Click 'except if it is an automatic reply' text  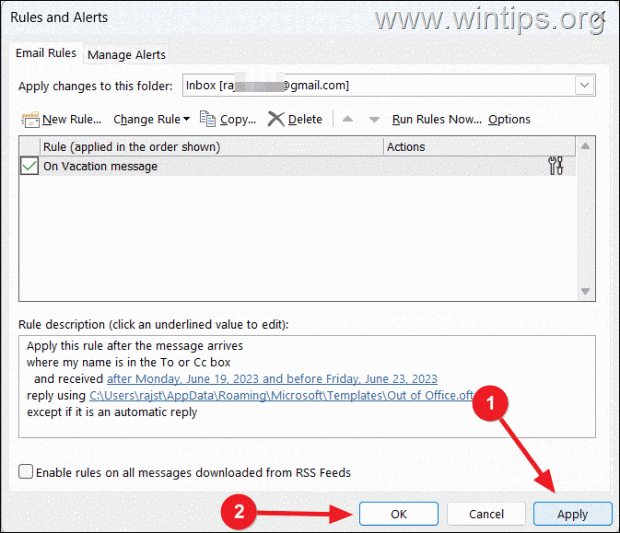[112, 412]
